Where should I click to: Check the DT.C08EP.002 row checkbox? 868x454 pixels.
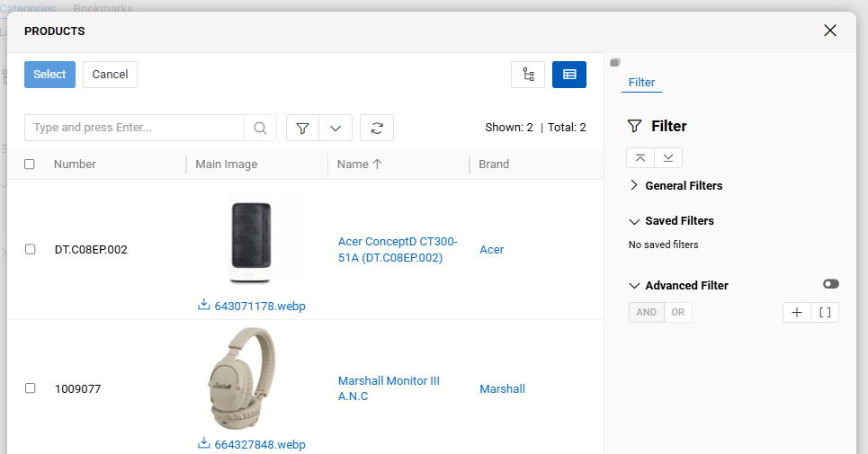(x=31, y=249)
